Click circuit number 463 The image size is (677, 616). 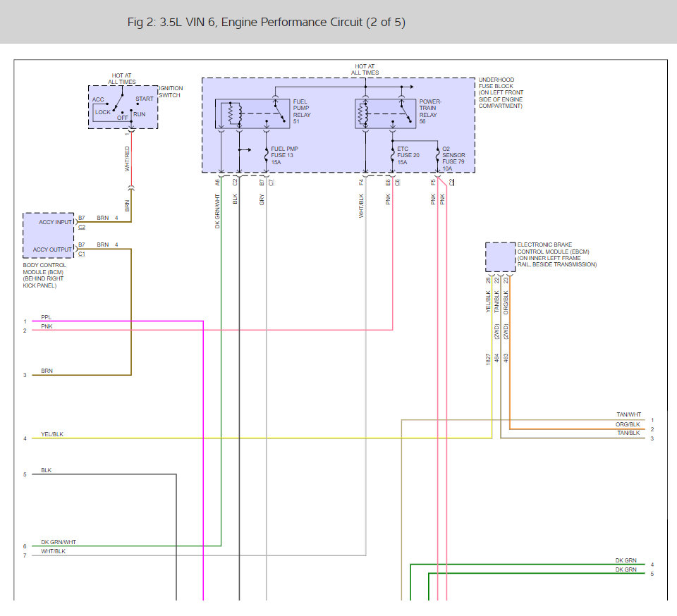pyautogui.click(x=506, y=357)
